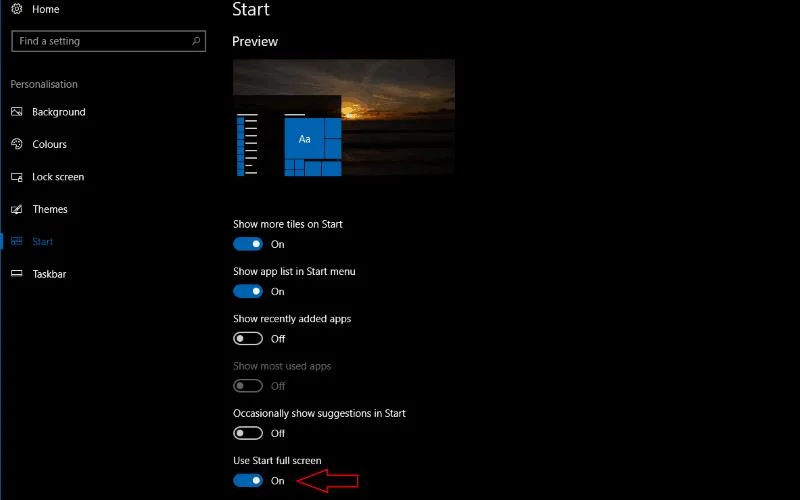This screenshot has width=800, height=500.
Task: Click the Start tiles icon in the sidebar
Action: (x=17, y=241)
